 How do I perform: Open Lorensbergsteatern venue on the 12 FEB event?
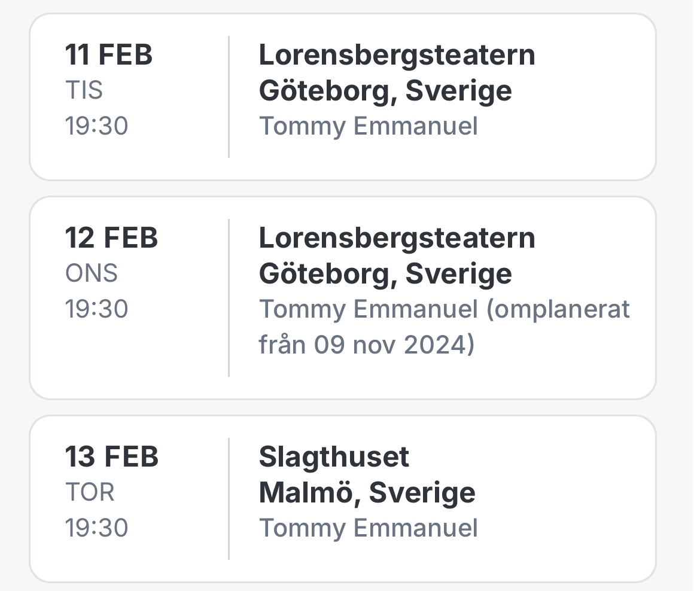(x=397, y=238)
